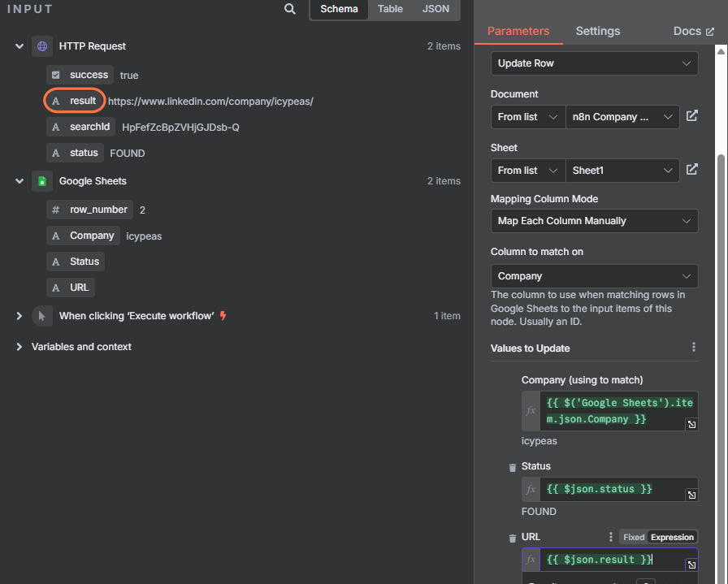Select the status field under HTTP Request
Screen dimensions: 728x584
[76, 154]
